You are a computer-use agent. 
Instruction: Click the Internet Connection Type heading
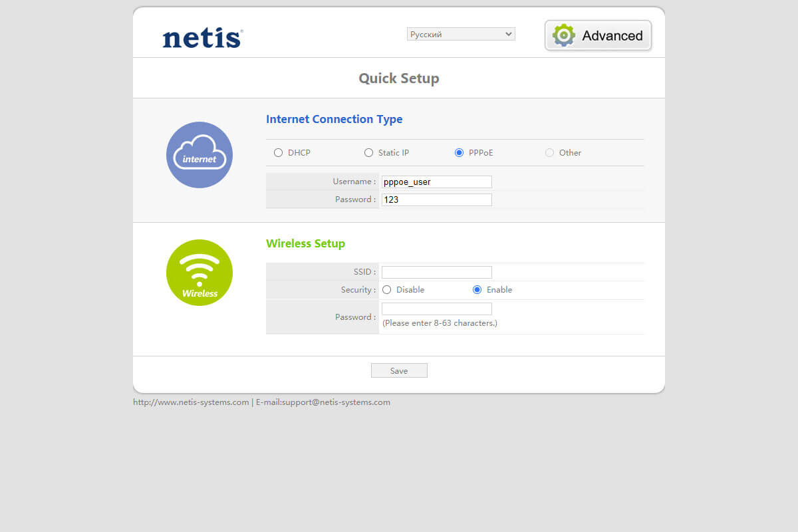[x=334, y=120]
